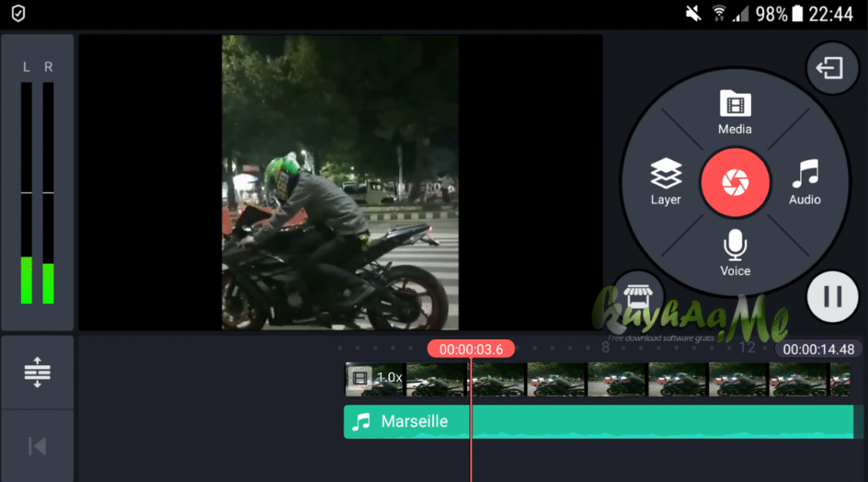Open the asset store icon
This screenshot has width=868, height=482.
[637, 296]
